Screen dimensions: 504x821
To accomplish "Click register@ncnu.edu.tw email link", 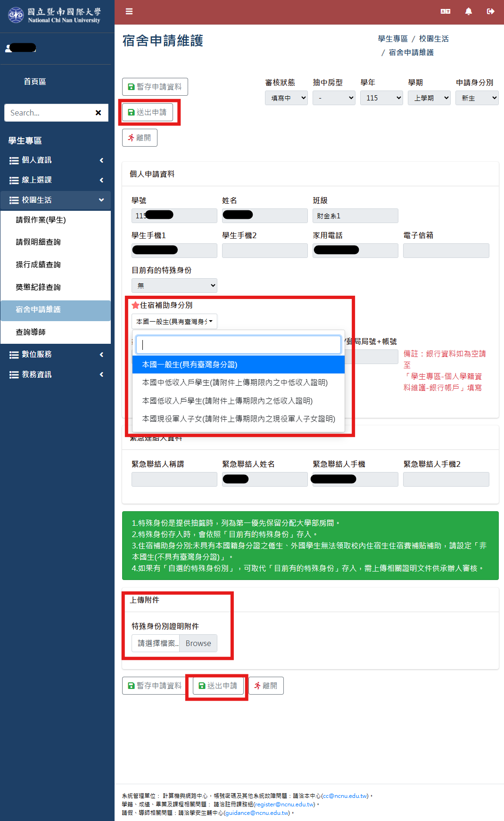I will tap(284, 804).
